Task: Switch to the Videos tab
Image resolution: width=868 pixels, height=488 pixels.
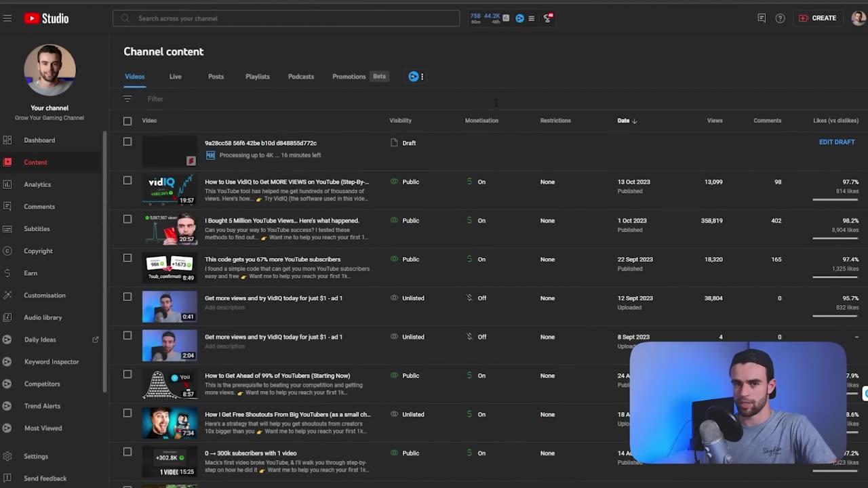Action: coord(134,77)
